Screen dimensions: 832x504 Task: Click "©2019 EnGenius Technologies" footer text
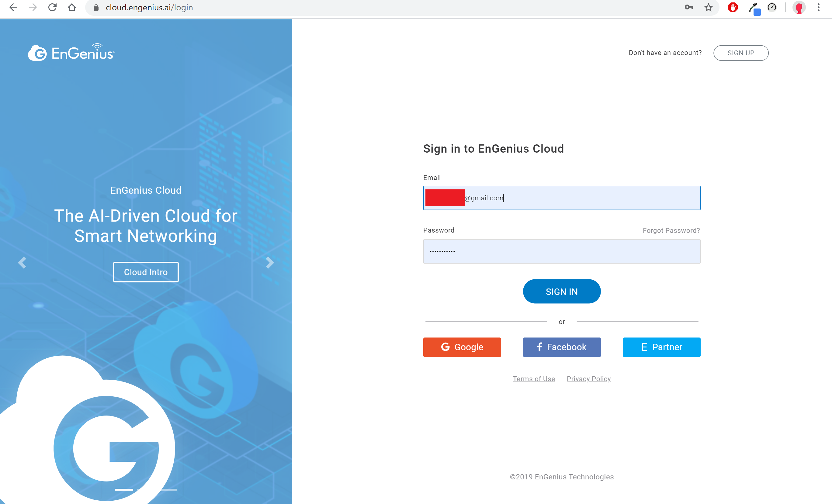pos(562,477)
